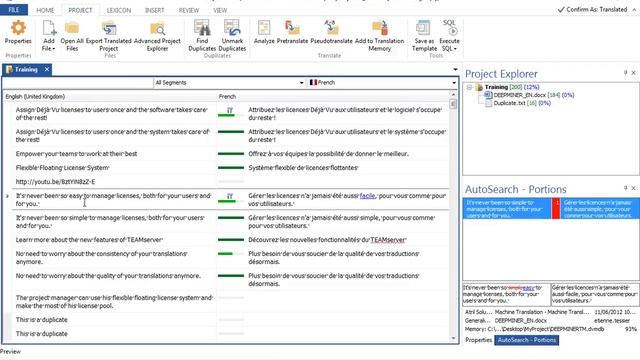
Task: Click the empty segment filter input field
Action: 78,83
